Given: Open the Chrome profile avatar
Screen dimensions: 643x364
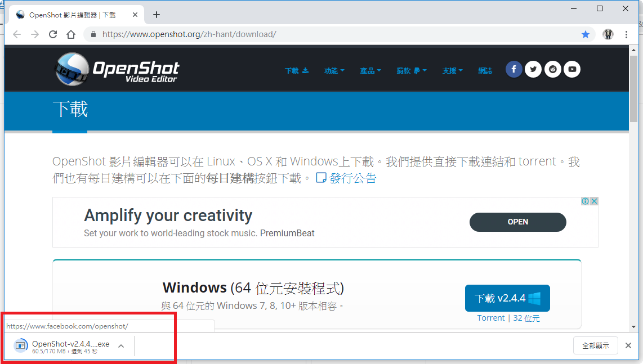Looking at the screenshot, I should tap(608, 34).
